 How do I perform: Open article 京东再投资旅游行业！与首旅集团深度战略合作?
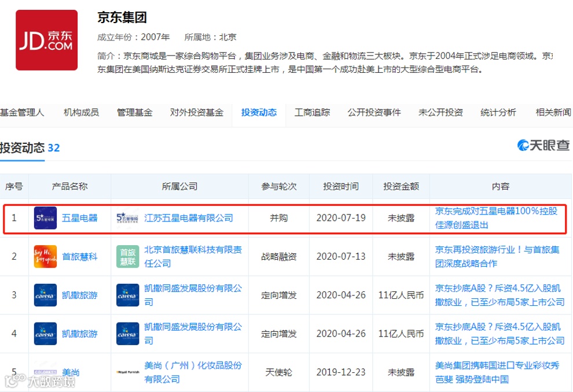pyautogui.click(x=497, y=257)
